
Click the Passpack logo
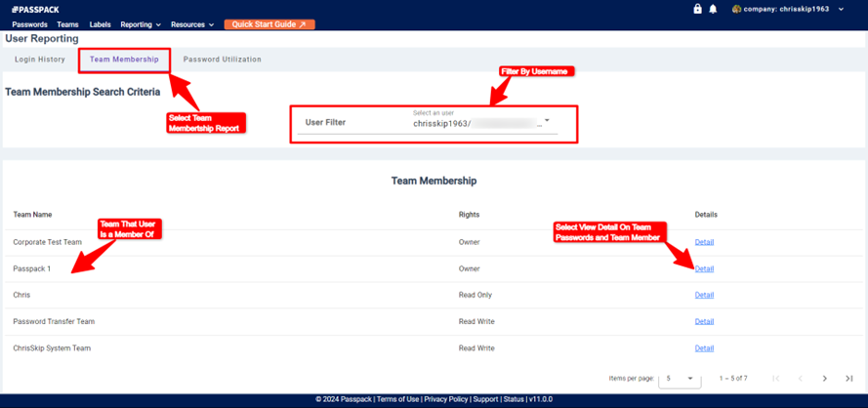tap(35, 10)
